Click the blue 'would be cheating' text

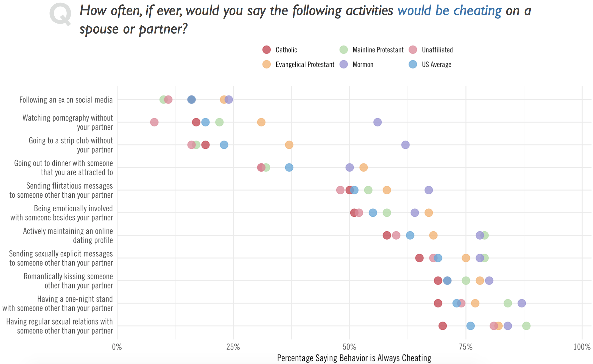pos(449,11)
